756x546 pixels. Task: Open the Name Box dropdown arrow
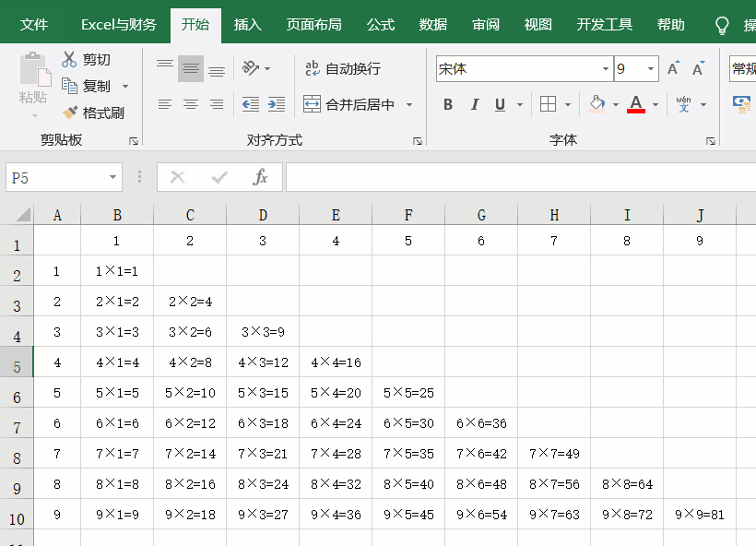click(112, 177)
